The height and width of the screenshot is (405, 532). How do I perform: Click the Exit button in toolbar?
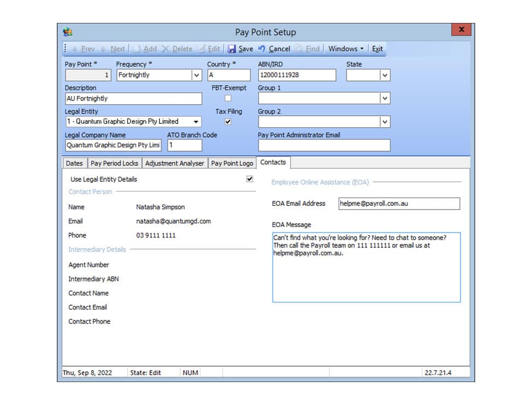[377, 49]
